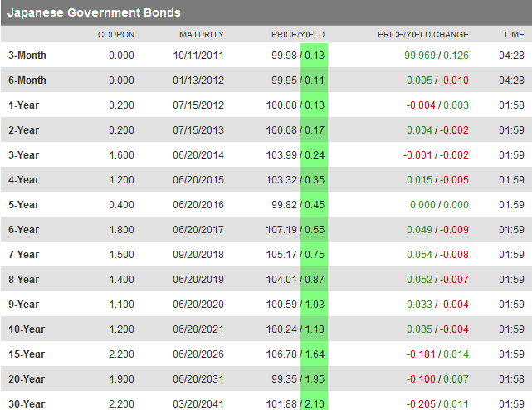Image resolution: width=532 pixels, height=410 pixels.
Task: Select the PRICE/YIELD CHANGE column header
Action: [423, 35]
